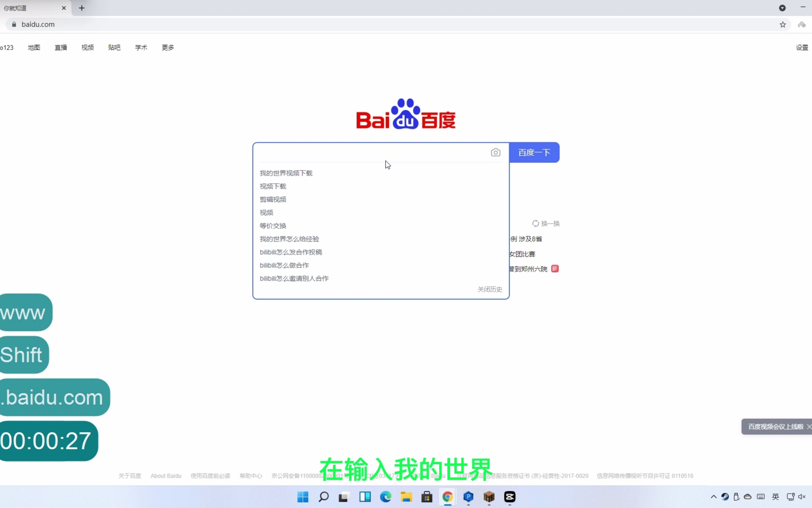Open the 设置 settings menu
The image size is (812, 508).
point(802,47)
